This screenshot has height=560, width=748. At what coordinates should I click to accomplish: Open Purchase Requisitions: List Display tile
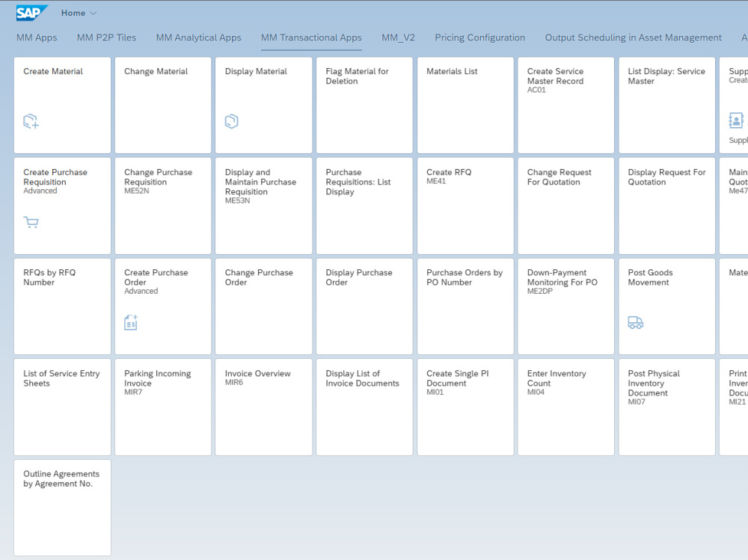click(x=364, y=206)
